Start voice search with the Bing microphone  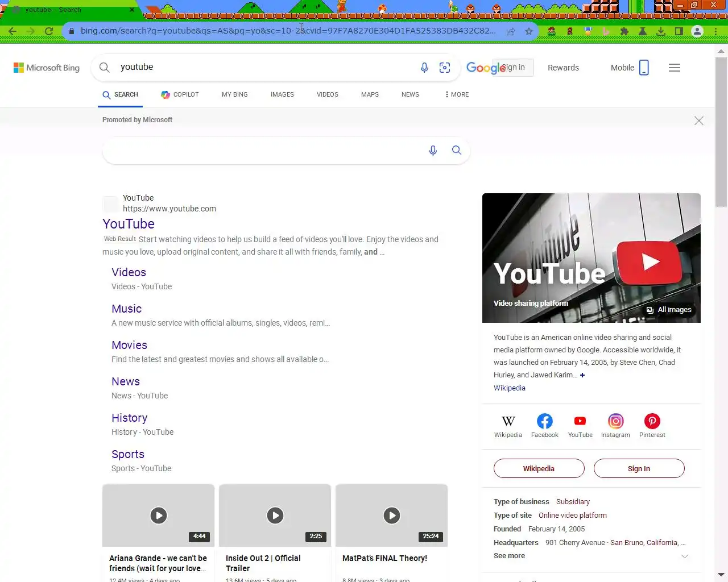tap(424, 68)
